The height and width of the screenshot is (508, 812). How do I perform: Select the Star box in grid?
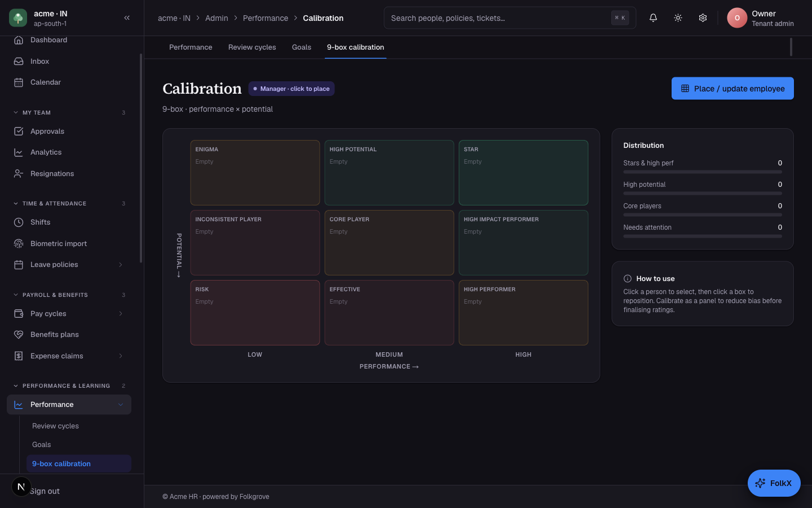click(x=523, y=173)
